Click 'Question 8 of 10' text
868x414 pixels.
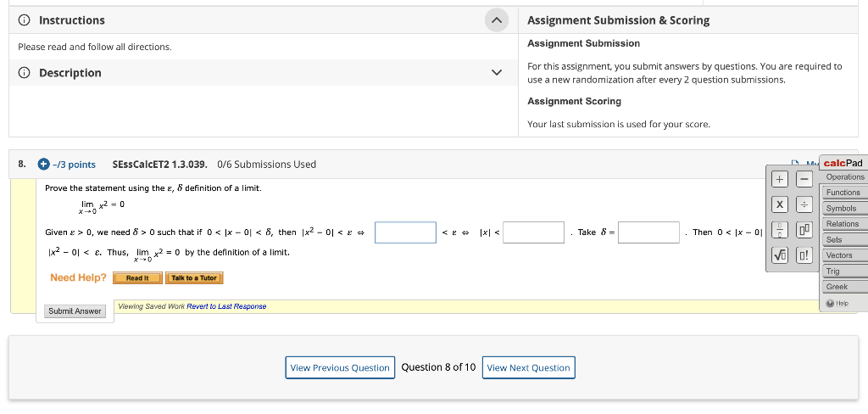click(438, 367)
